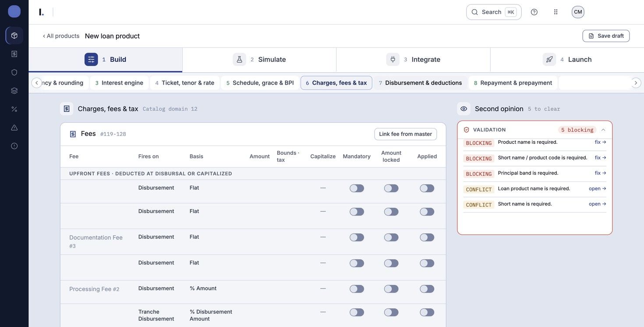Toggle Mandatory for Documentation Fee #3

357,237
